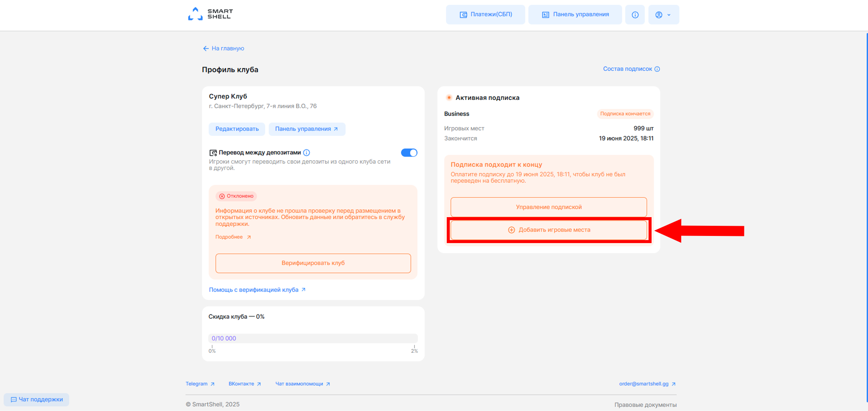Click the Подписка кончается badge

(625, 114)
